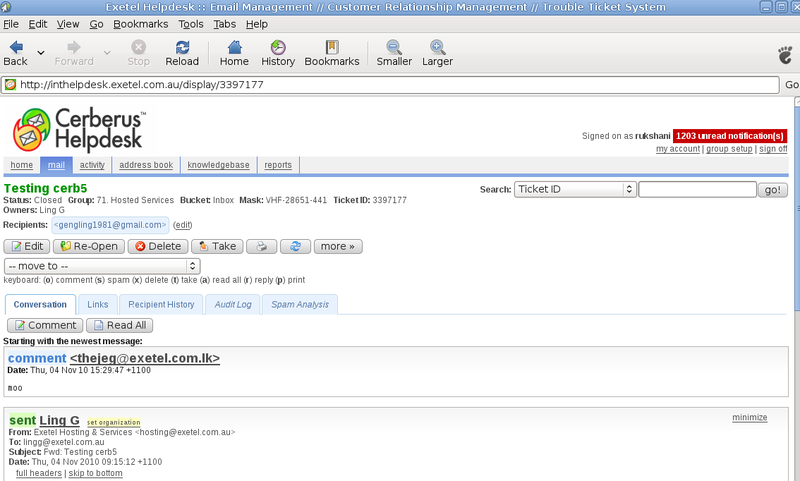Switch to the Links tab
Screen dimensions: 800x481
coord(97,305)
